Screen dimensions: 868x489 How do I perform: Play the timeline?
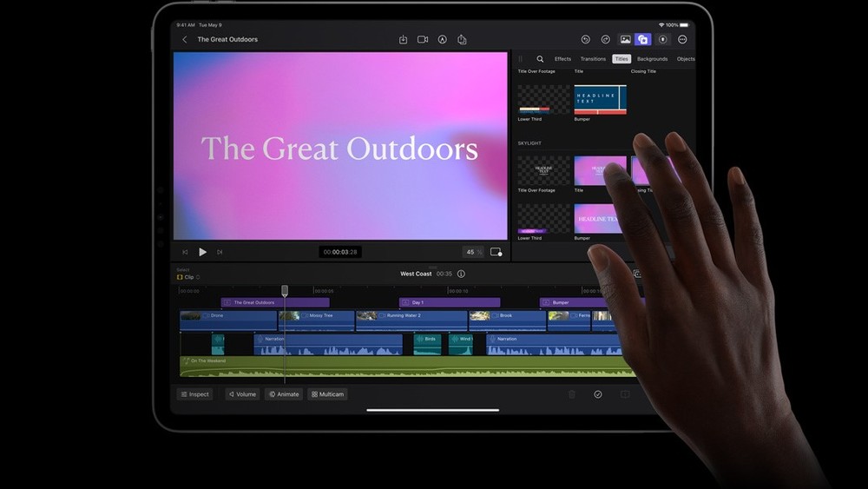(202, 252)
